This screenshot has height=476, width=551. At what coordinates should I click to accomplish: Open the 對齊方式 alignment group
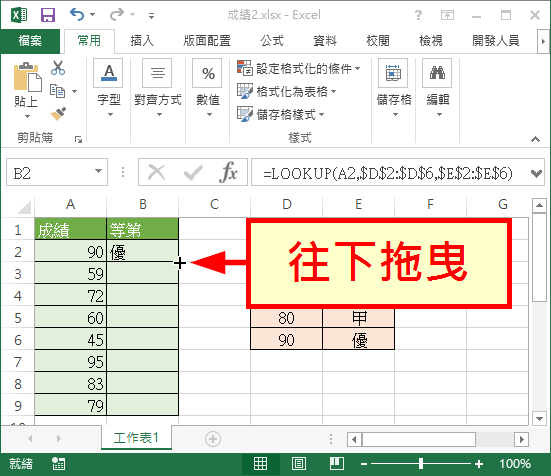tap(158, 89)
